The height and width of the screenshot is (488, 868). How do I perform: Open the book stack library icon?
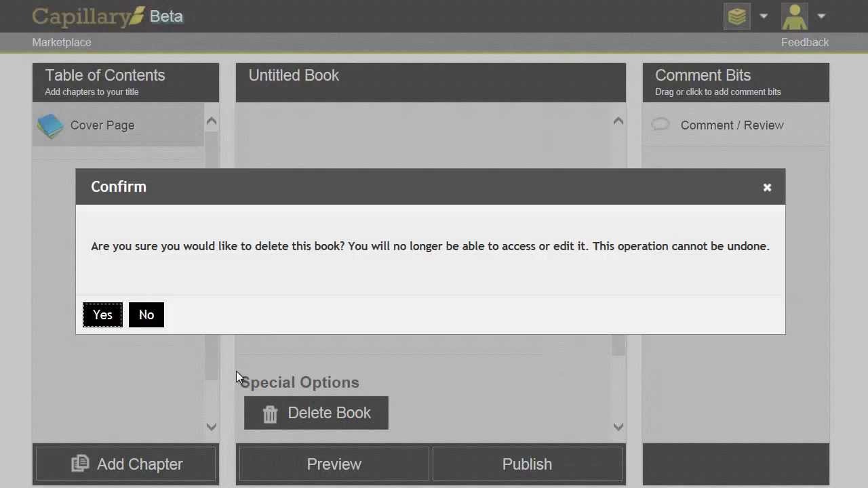click(737, 16)
